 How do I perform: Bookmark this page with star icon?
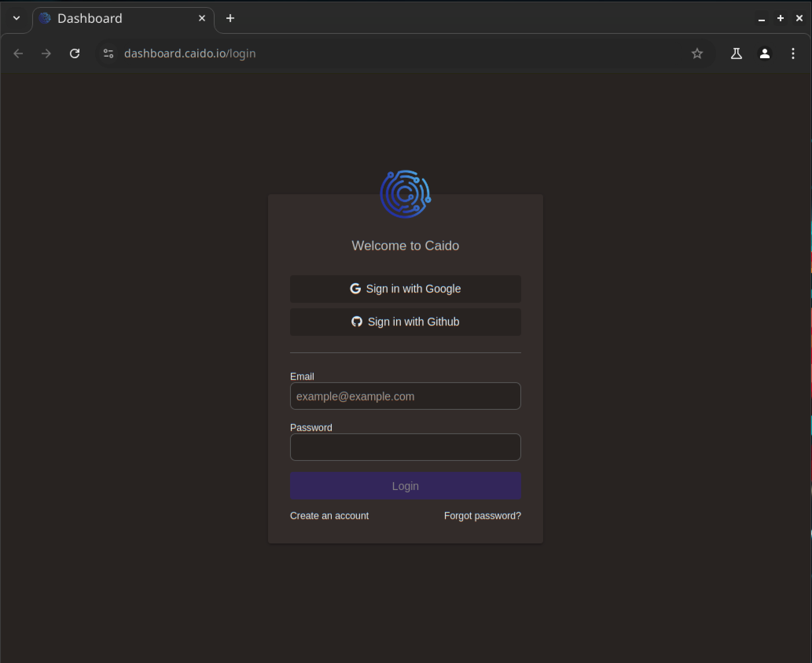(x=697, y=53)
